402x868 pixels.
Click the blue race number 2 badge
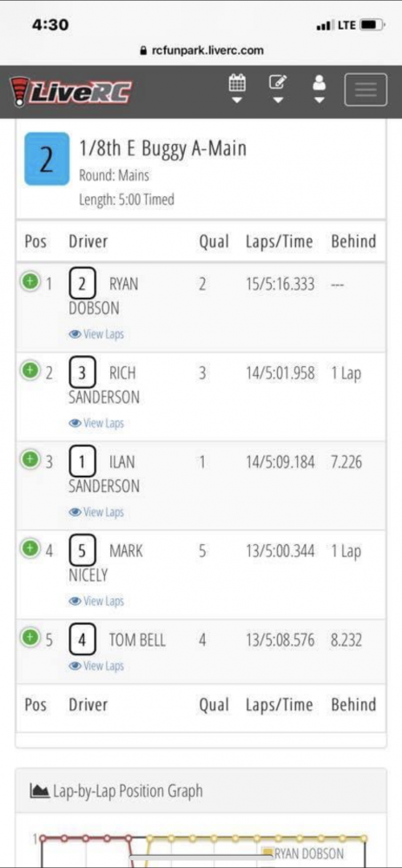(47, 159)
